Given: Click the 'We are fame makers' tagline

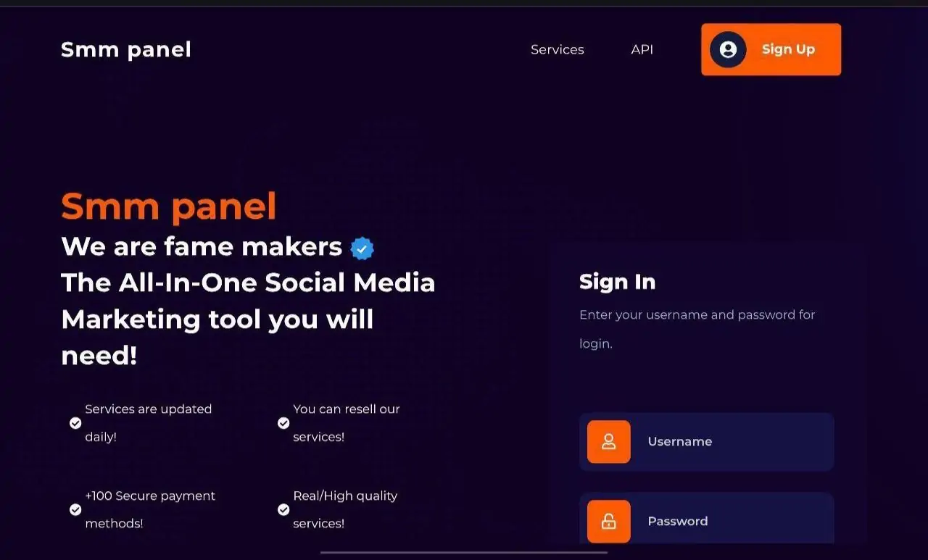Looking at the screenshot, I should pos(202,247).
